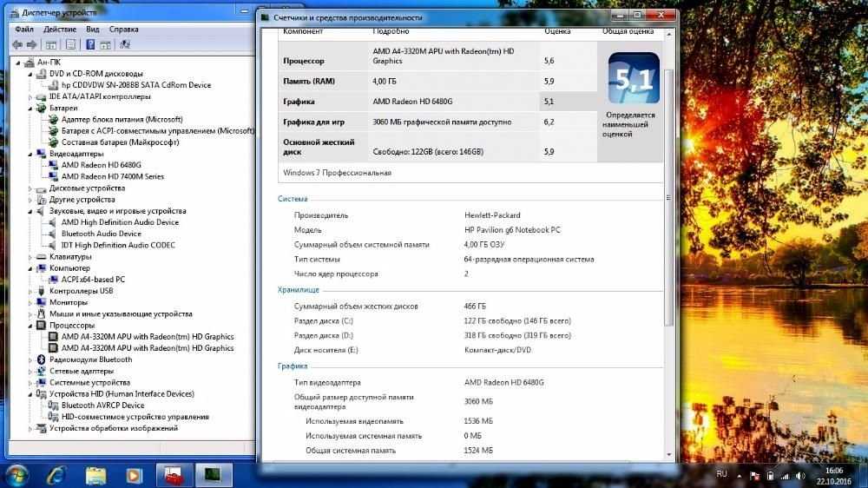
Task: Click the scroll-down arrow in performance window
Action: click(x=668, y=455)
